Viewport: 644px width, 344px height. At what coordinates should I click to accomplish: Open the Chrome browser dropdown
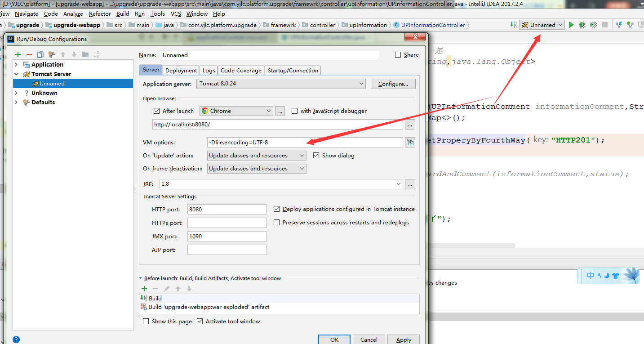pyautogui.click(x=236, y=111)
